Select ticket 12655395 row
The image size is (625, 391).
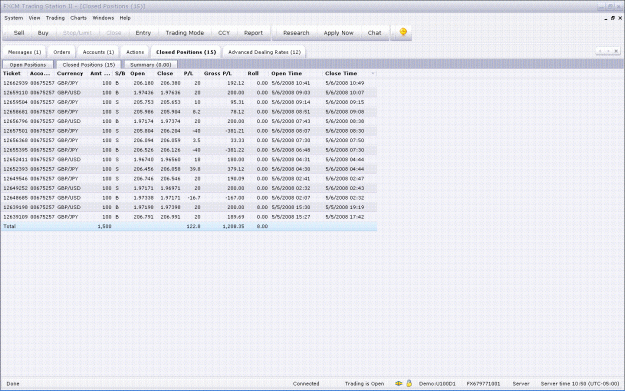pyautogui.click(x=189, y=150)
